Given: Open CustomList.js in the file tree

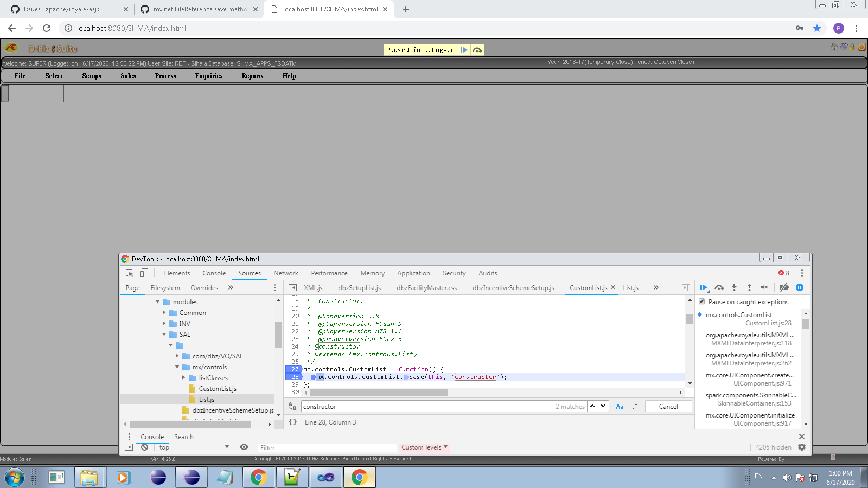Looking at the screenshot, I should pyautogui.click(x=217, y=389).
